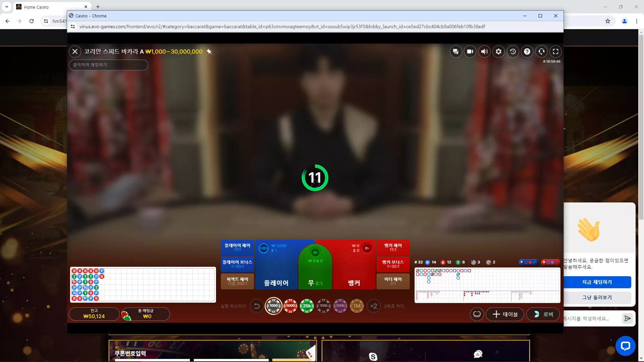Open the tab search dropdown arrow
The height and width of the screenshot is (362, 644).
point(7,7)
